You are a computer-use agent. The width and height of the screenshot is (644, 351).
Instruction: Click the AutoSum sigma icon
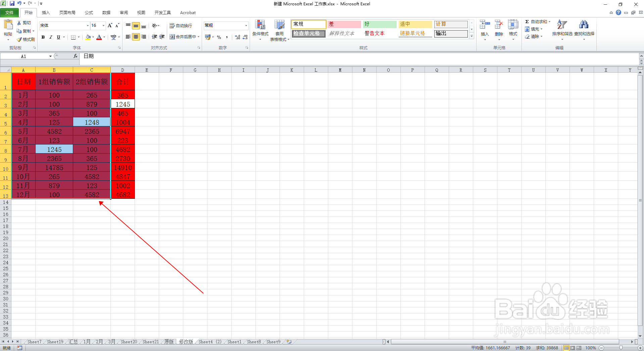tap(527, 22)
